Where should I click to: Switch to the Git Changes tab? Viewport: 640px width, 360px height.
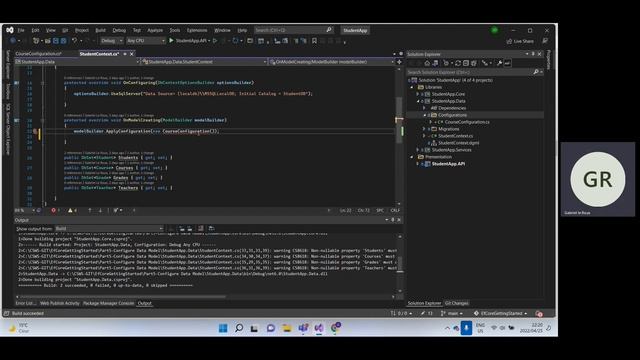(456, 303)
